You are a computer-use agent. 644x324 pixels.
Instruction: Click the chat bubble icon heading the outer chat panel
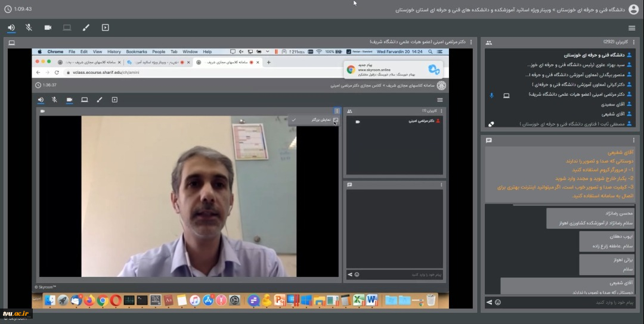[489, 140]
